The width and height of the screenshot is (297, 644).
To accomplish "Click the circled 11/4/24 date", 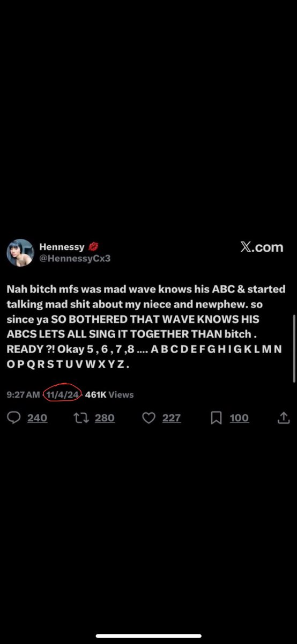I will click(63, 394).
